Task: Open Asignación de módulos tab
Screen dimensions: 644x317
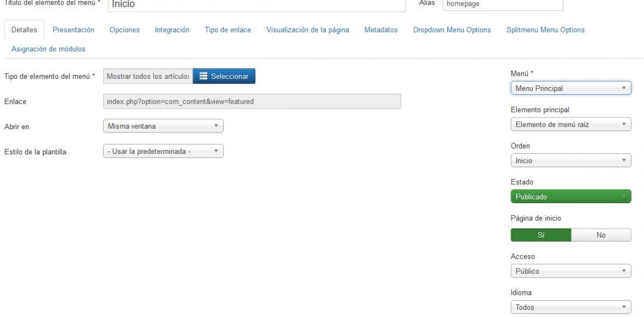Action: 49,49
